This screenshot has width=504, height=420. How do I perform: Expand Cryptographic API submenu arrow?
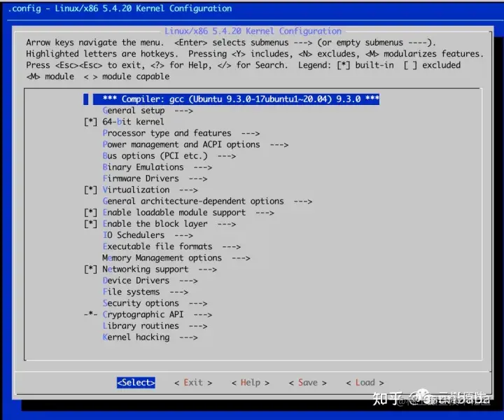[203, 315]
